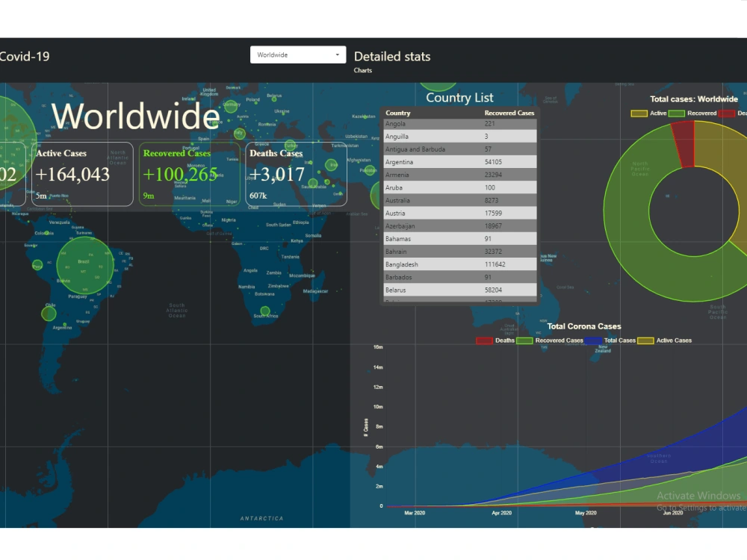The width and height of the screenshot is (747, 560).
Task: Select the Aruba row in Country List
Action: click(x=460, y=187)
